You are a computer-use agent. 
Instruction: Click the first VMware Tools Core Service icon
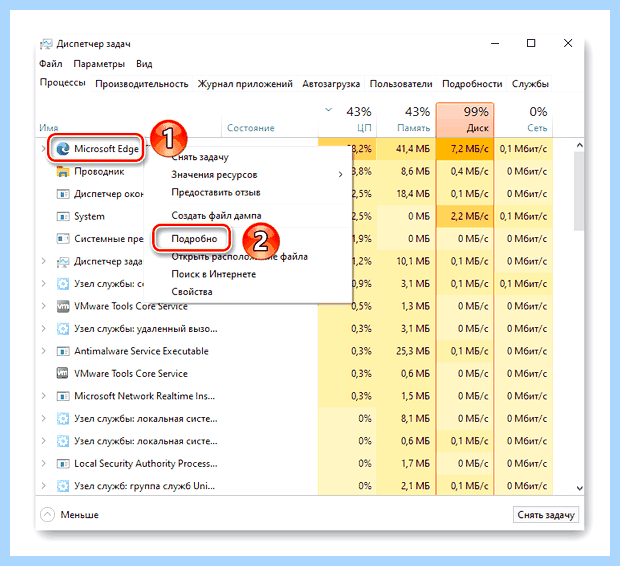63,307
